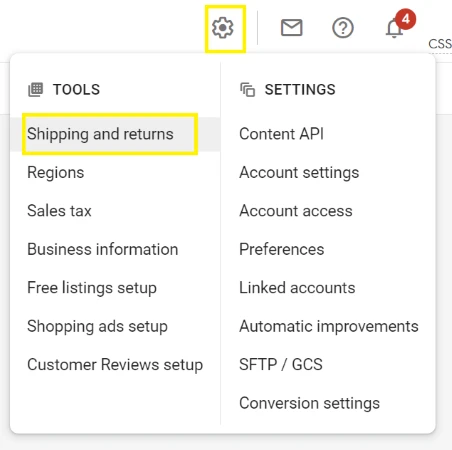Go to Conversion settings
This screenshot has height=450, width=452.
click(310, 403)
